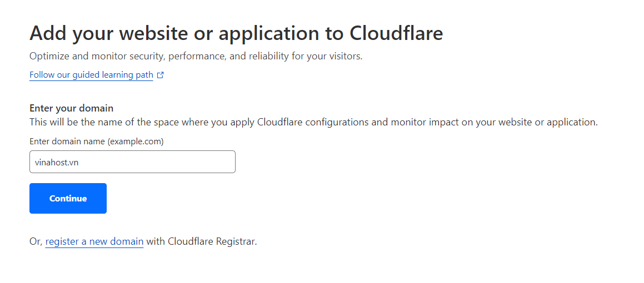The image size is (644, 283).
Task: Click the 'Optimize and monitor security' subtitle text
Action: click(196, 56)
